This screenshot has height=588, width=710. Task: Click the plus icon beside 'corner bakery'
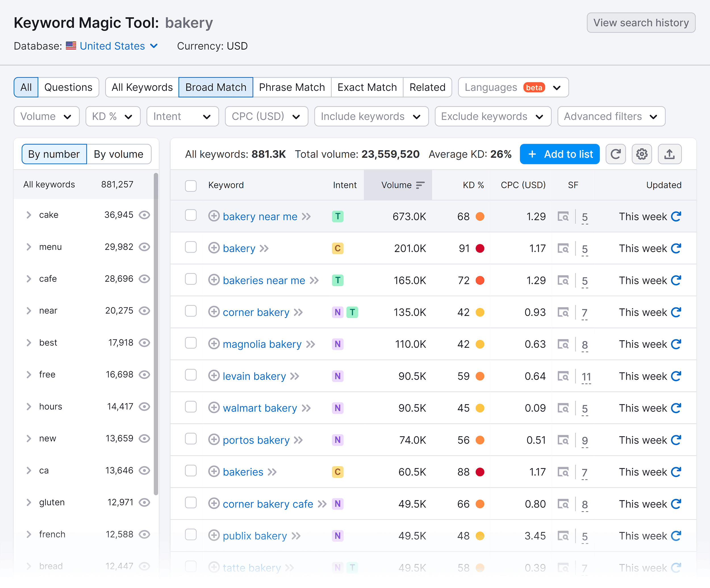(x=214, y=312)
